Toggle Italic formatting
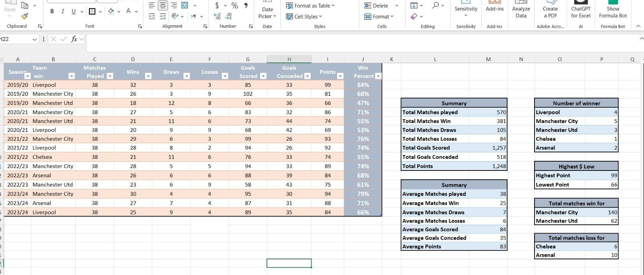644x275 pixels. pos(63,11)
